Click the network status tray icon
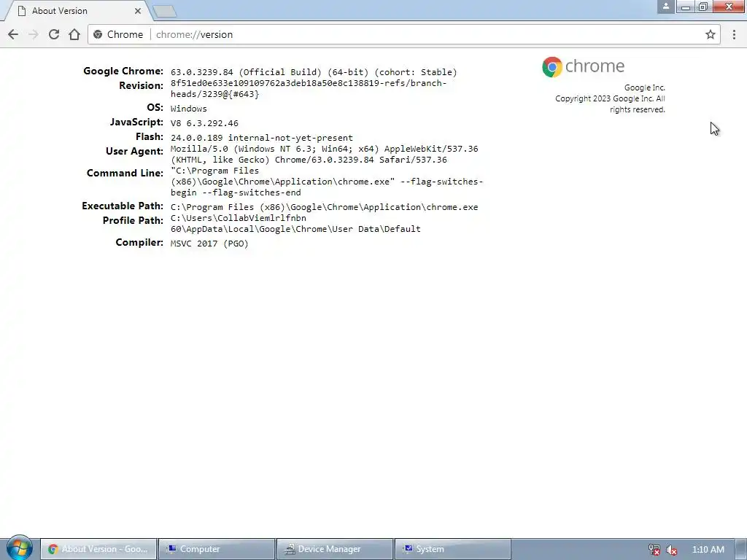 [x=654, y=550]
